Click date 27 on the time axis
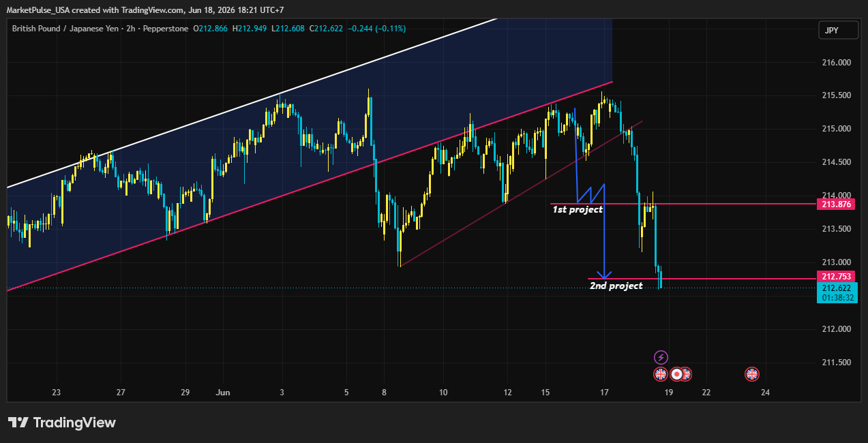868x443 pixels. tap(121, 393)
